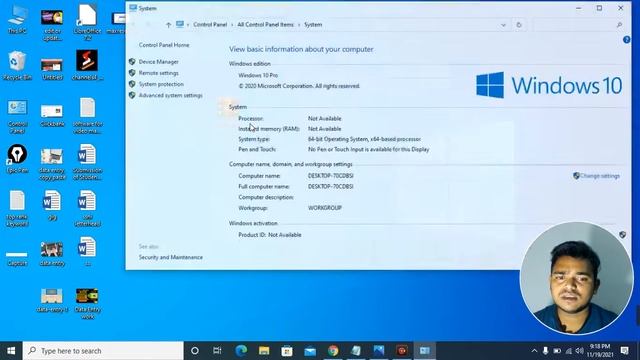Select Caption file on desktop
The height and width of the screenshot is (360, 640).
click(x=17, y=258)
